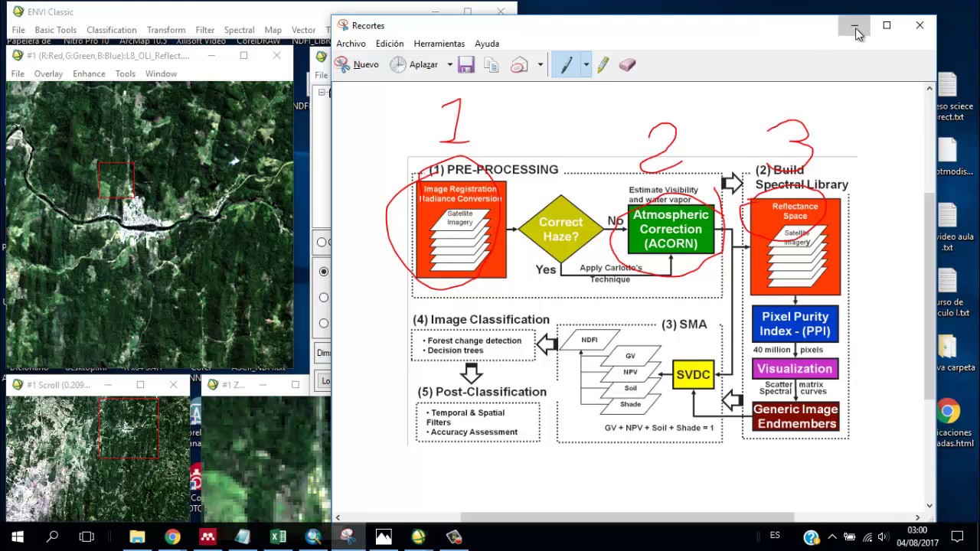Open the Map menu in ENVI
Screen dimensions: 980x551
point(273,30)
